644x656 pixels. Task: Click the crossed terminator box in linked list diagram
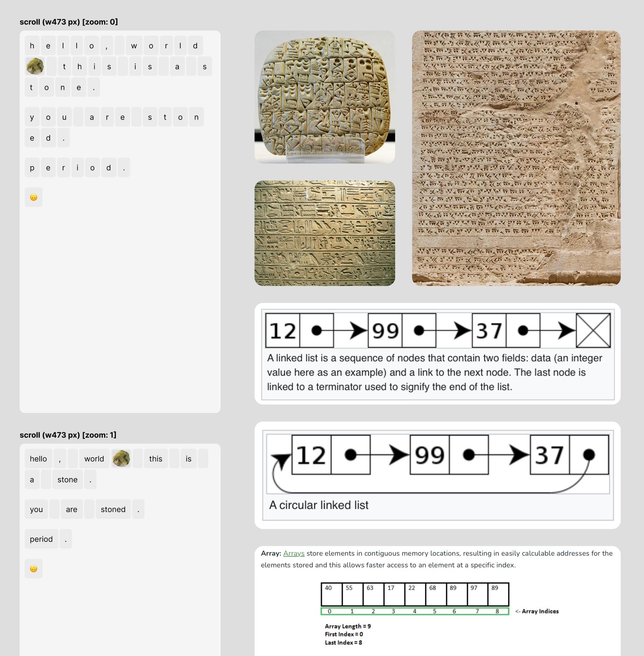click(593, 331)
